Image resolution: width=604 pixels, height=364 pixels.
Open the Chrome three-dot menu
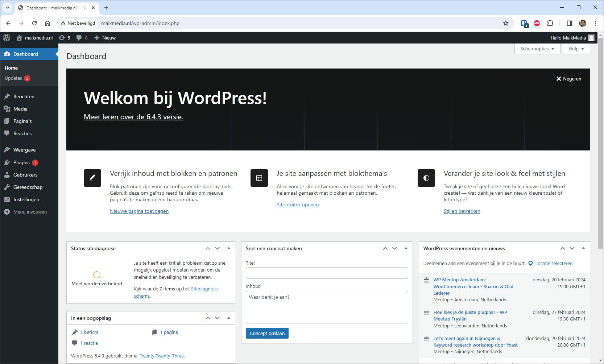596,23
